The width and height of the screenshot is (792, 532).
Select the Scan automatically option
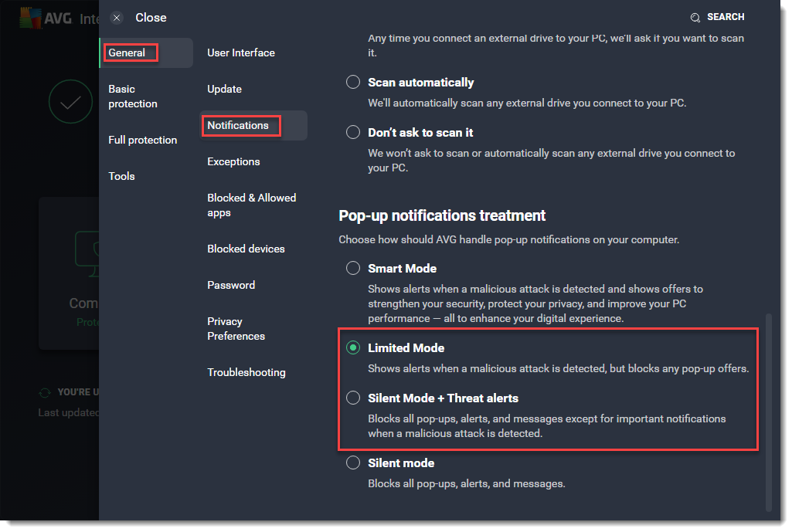pos(353,82)
